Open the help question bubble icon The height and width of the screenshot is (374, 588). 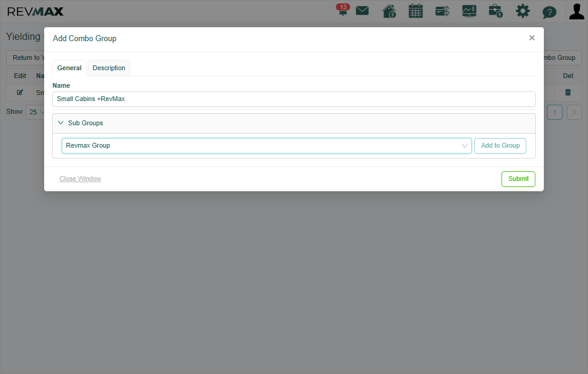(x=549, y=12)
